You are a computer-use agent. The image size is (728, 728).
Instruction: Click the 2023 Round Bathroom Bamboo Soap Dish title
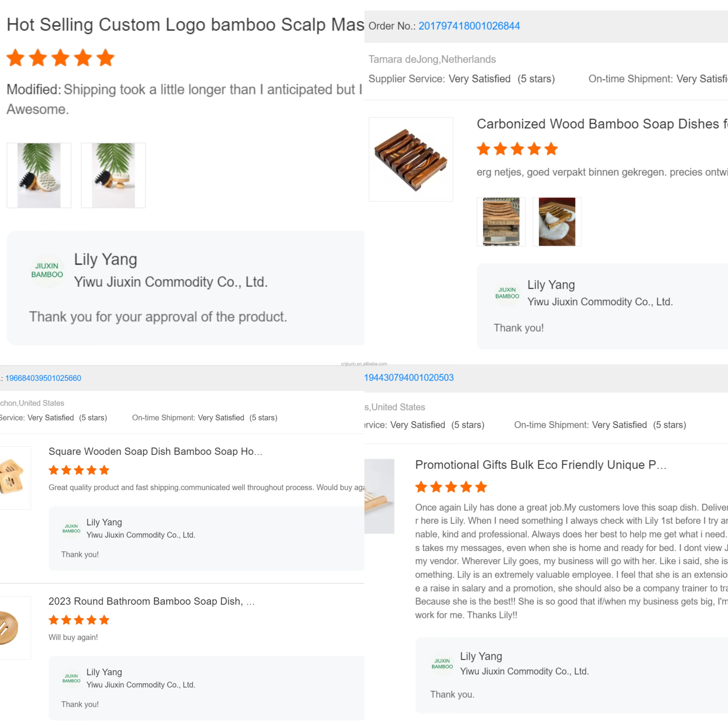point(151,601)
